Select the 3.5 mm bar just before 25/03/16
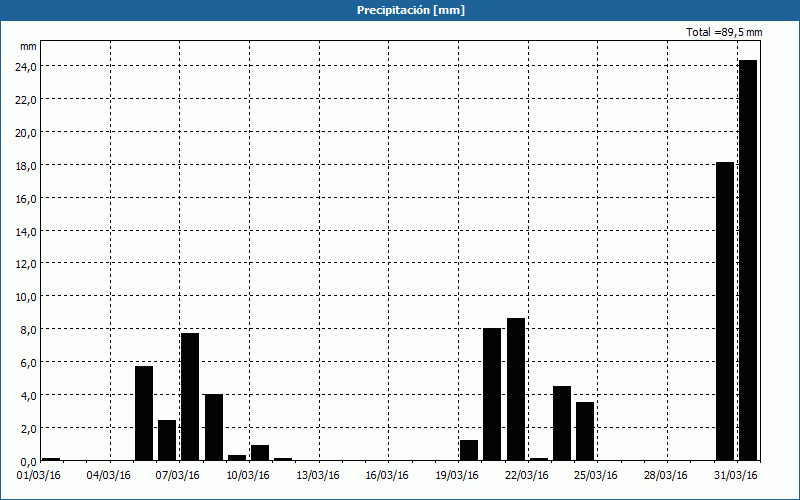The height and width of the screenshot is (500, 800). pyautogui.click(x=585, y=431)
